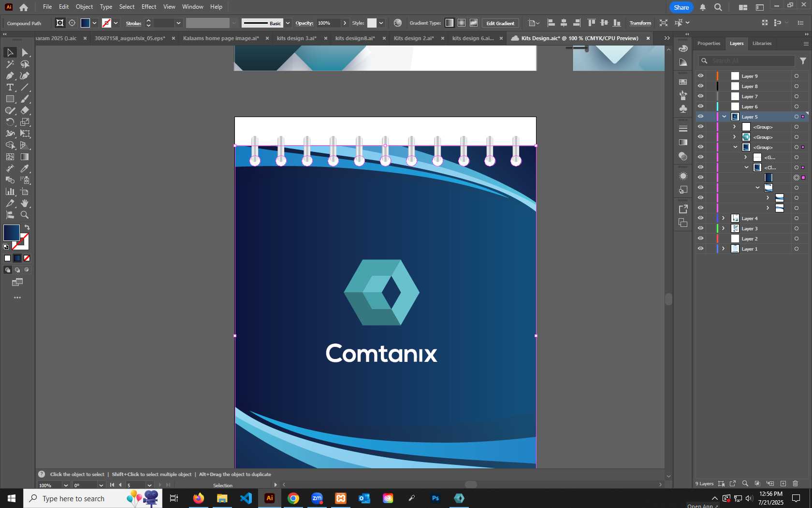Image resolution: width=812 pixels, height=508 pixels.
Task: Hide Layer 3 visibility eye
Action: coord(700,228)
